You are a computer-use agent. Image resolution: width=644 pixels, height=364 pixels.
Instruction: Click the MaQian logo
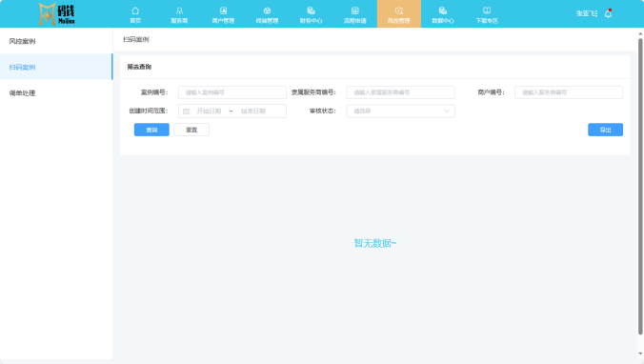(56, 14)
